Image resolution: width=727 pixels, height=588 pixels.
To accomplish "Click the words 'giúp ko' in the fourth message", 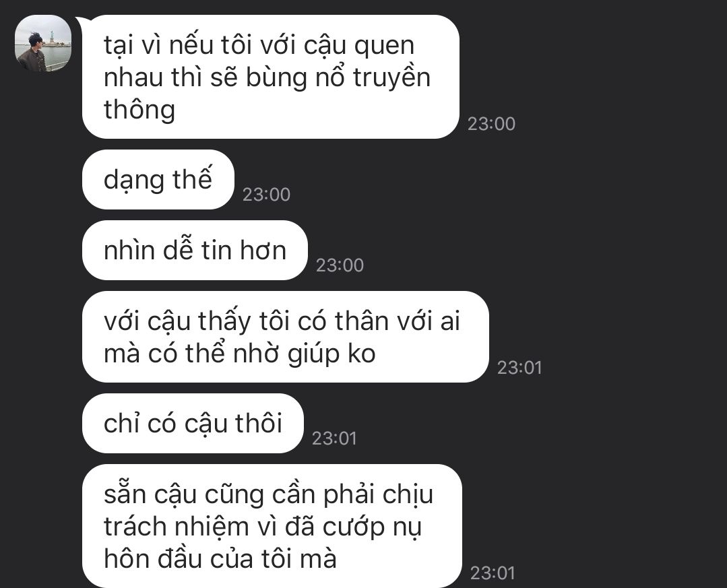I will [x=331, y=354].
